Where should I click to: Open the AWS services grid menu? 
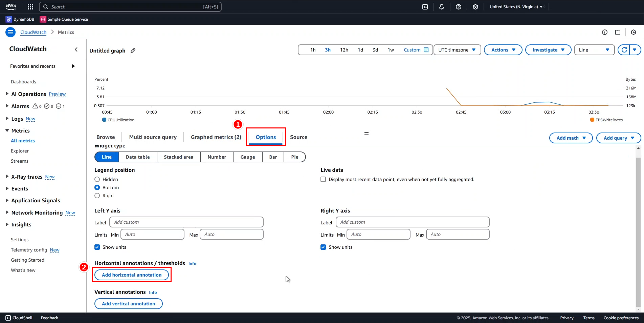[30, 7]
